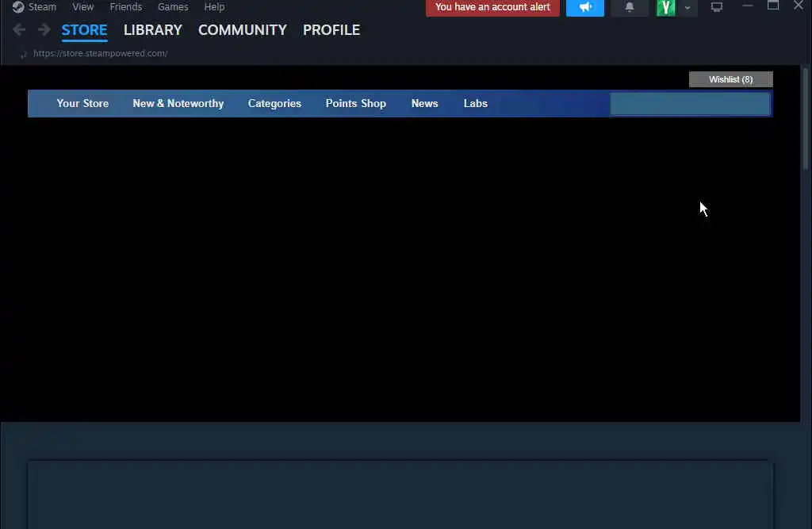Maximize the Steam window
The width and height of the screenshot is (812, 529).
point(773,6)
